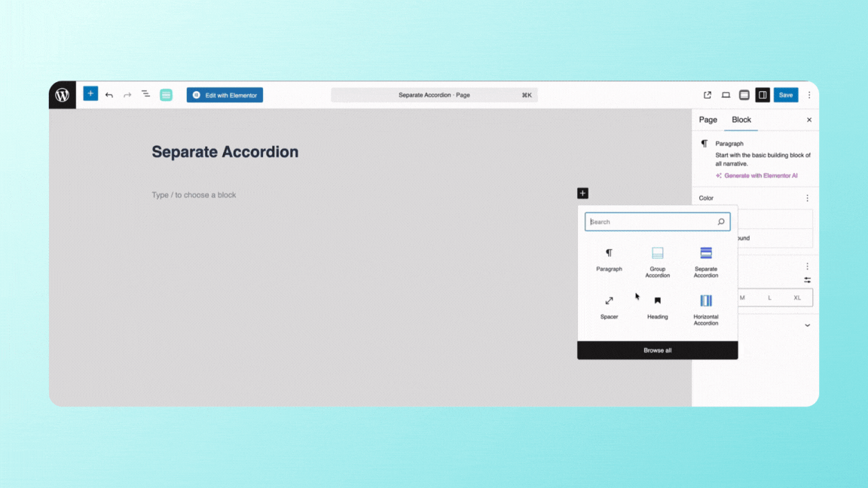Click the Redo arrow icon
Image resolution: width=868 pixels, height=488 pixels.
(127, 95)
